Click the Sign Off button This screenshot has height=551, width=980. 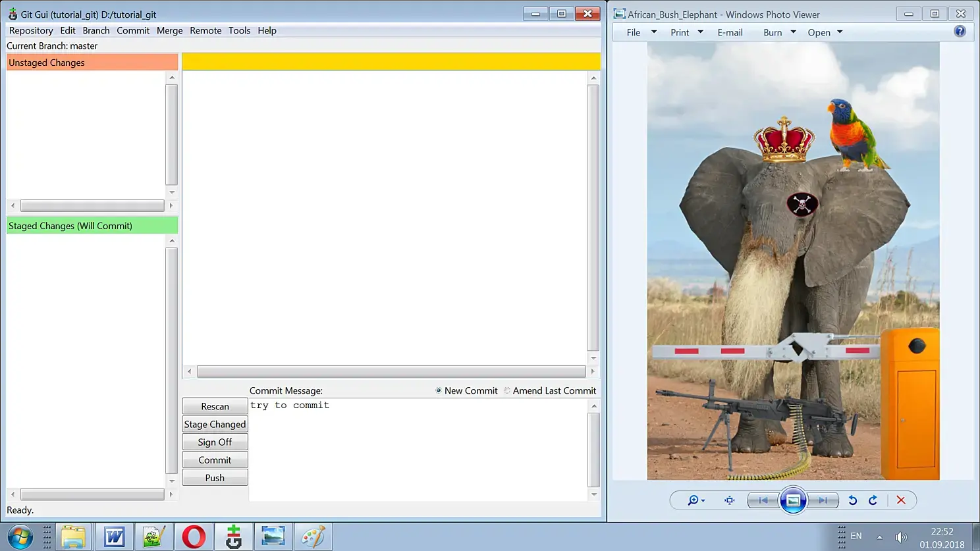[x=215, y=442]
